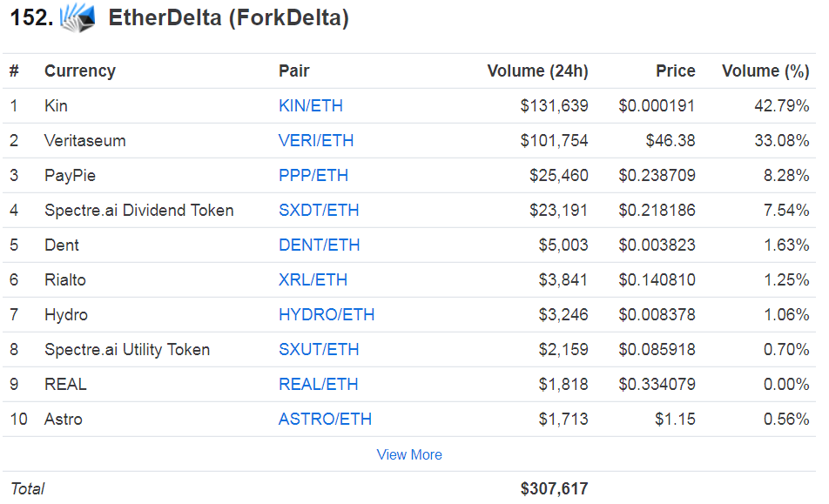This screenshot has width=829, height=504.
Task: Visit the HYDRO/ETH market link
Action: pyautogui.click(x=327, y=315)
